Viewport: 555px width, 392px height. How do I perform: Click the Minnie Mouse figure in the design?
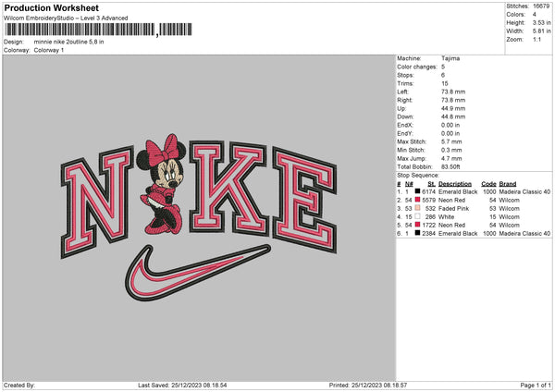[162, 184]
